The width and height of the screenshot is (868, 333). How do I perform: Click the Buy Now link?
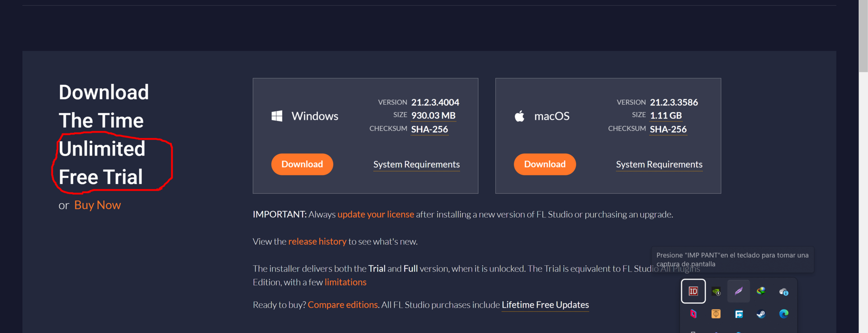click(98, 205)
